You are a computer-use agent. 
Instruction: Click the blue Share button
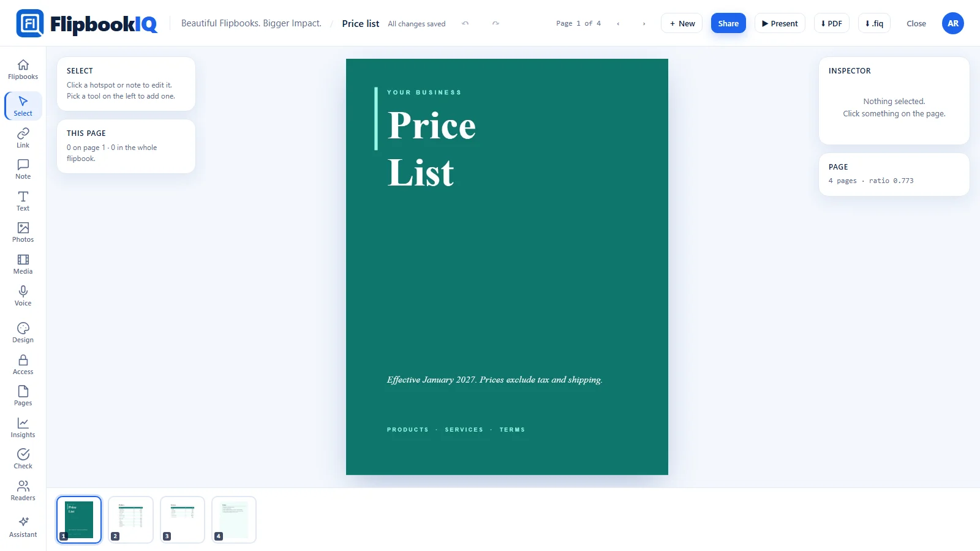pos(728,23)
